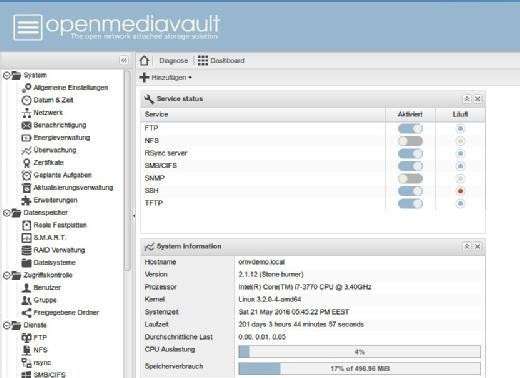Toggle the SMB/CIFS Aktiviert switch
The width and height of the screenshot is (520, 378).
point(410,166)
